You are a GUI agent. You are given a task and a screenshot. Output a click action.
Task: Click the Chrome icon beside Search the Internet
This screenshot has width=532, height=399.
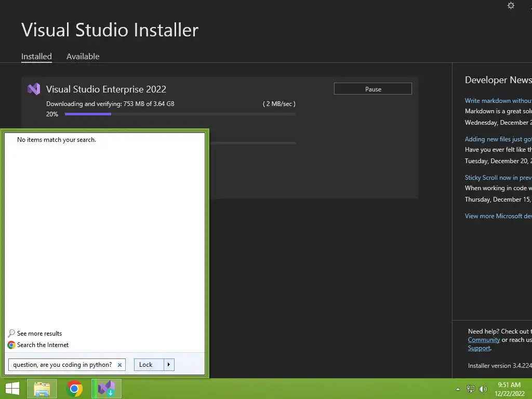pos(11,345)
